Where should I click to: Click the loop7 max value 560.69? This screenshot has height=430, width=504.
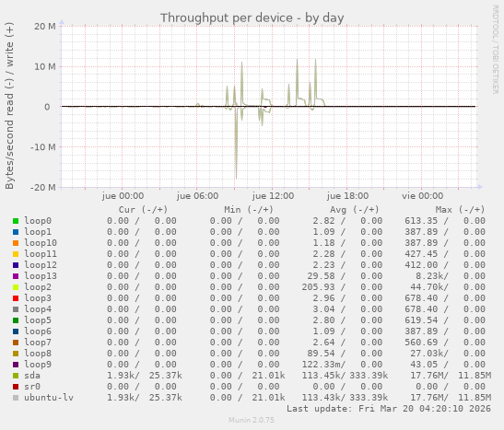(421, 343)
